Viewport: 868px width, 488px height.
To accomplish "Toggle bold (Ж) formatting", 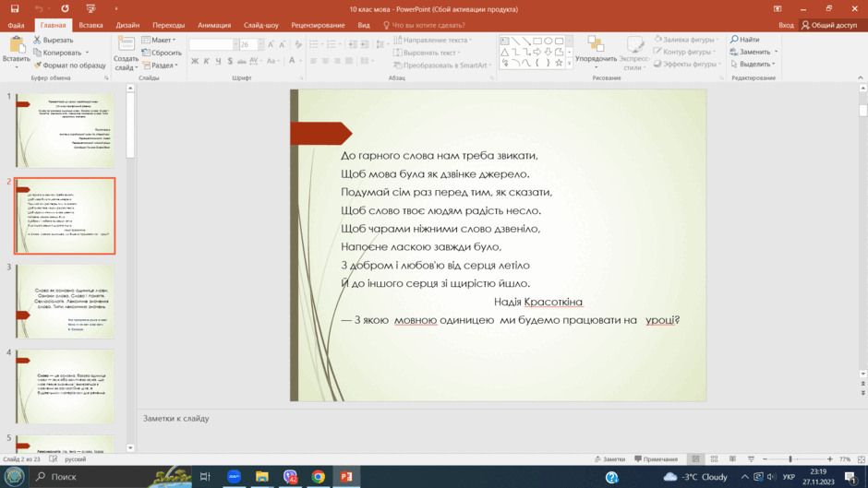I will click(x=194, y=61).
